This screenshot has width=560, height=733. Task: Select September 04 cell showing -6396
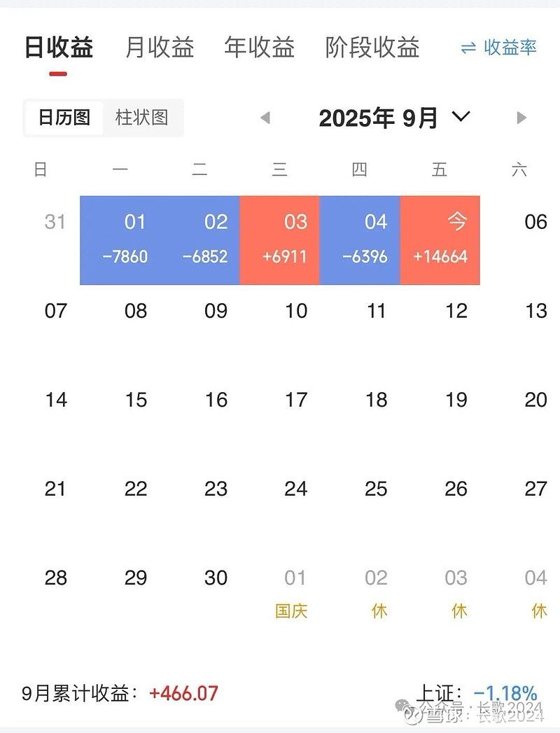[360, 240]
